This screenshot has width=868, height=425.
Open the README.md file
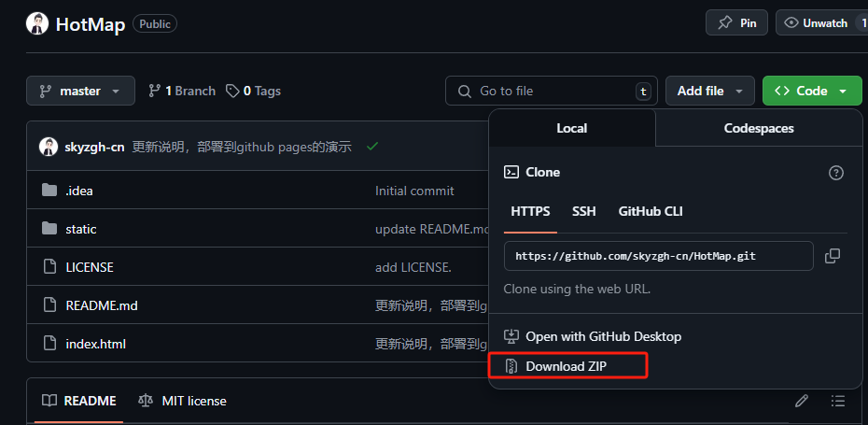(x=102, y=305)
